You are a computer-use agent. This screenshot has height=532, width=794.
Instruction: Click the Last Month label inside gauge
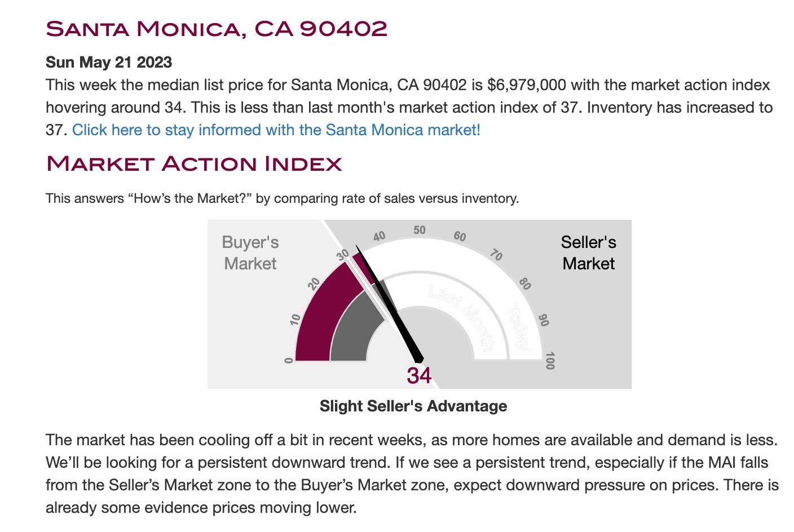coord(461,317)
